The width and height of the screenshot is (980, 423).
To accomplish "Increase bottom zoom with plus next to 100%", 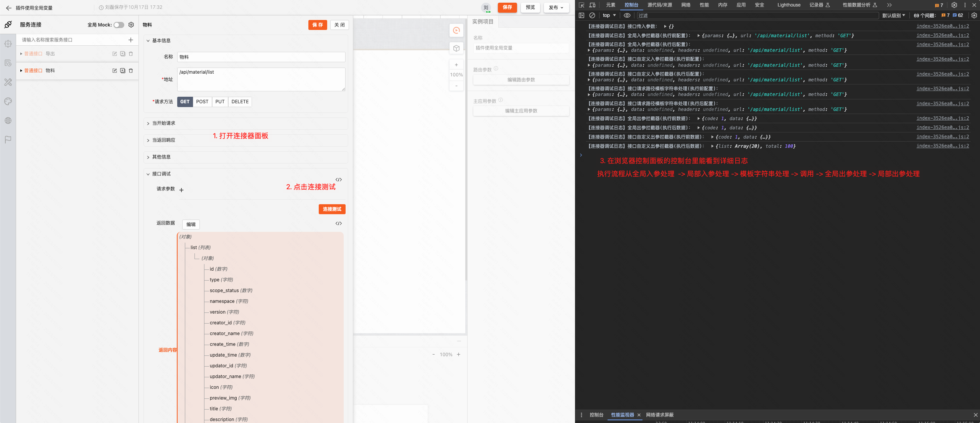I will (x=458, y=355).
